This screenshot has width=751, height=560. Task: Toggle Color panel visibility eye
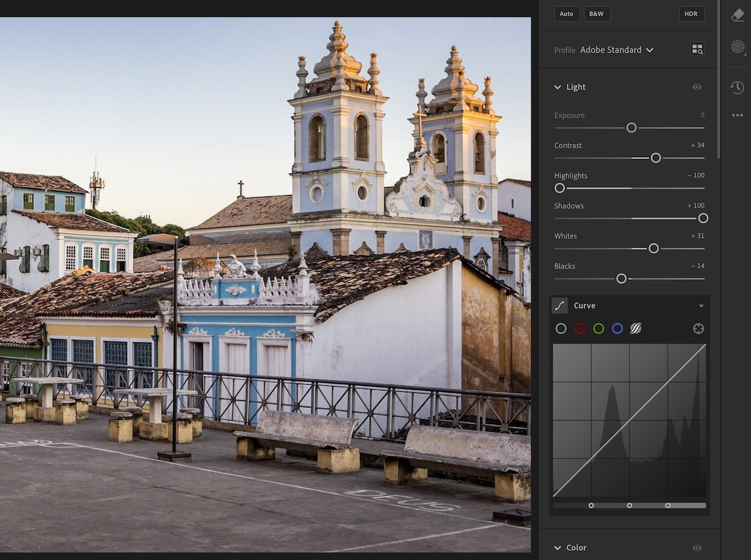click(697, 547)
